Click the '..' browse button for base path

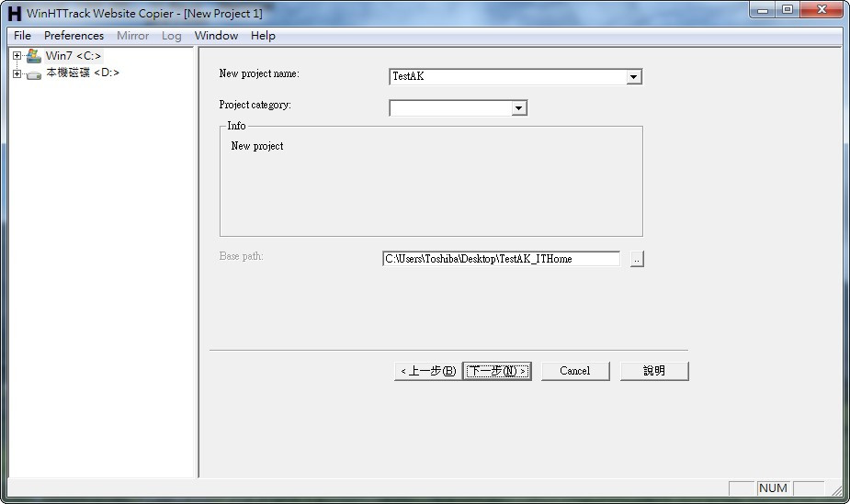637,259
